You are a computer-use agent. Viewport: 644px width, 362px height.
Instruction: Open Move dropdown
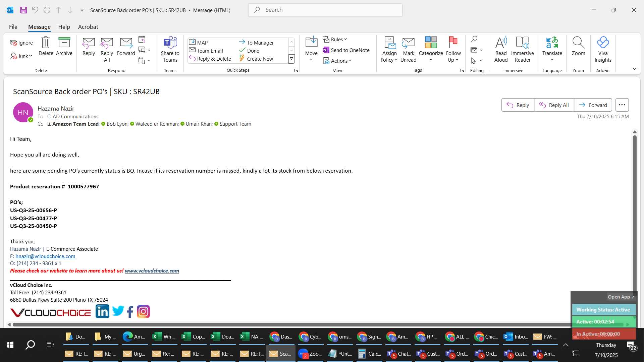point(311,50)
